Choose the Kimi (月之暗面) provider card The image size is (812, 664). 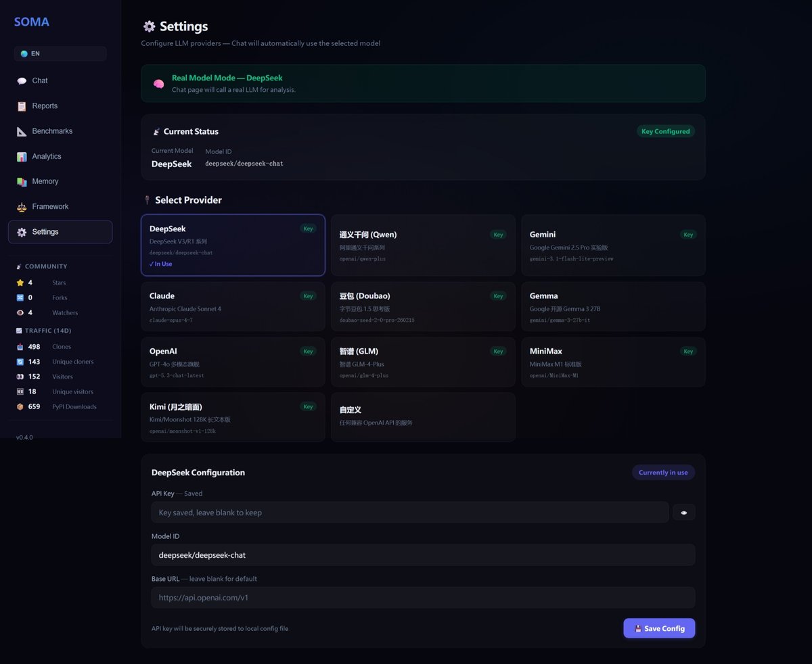233,418
